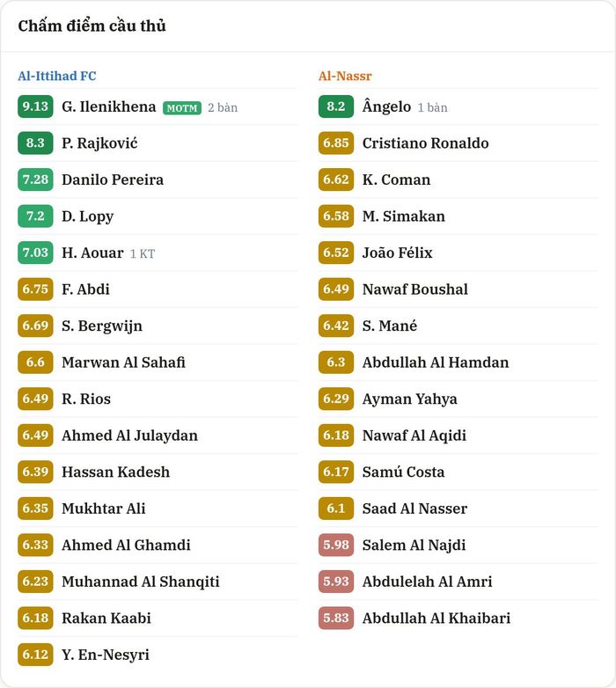
Task: Click on K. Coman's name
Action: 397,179
